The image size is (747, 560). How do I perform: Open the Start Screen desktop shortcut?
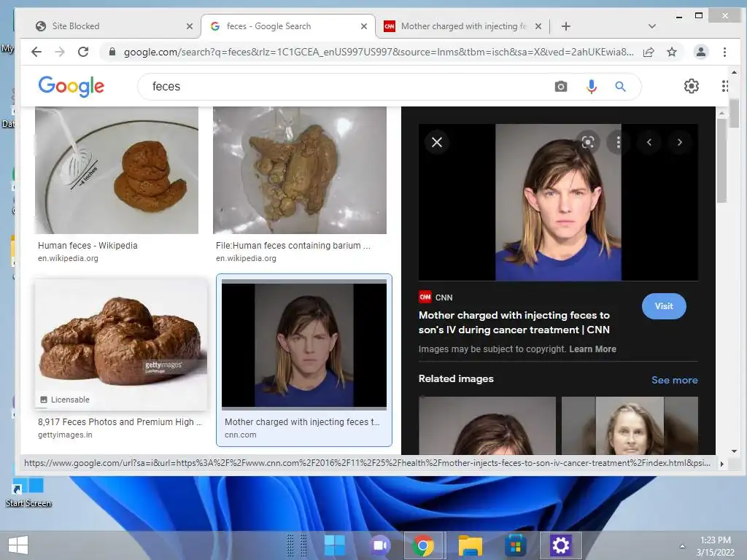coord(28,492)
